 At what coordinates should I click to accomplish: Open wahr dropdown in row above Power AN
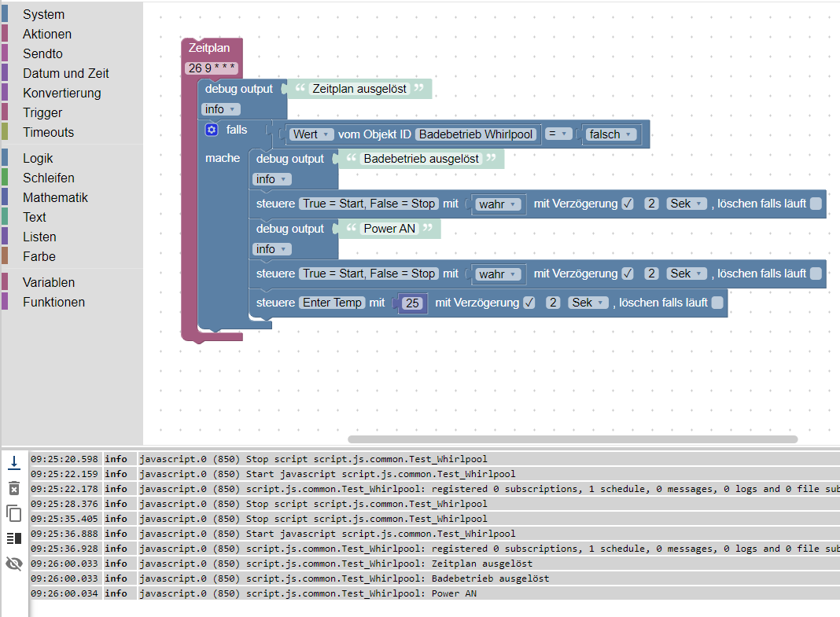click(498, 204)
